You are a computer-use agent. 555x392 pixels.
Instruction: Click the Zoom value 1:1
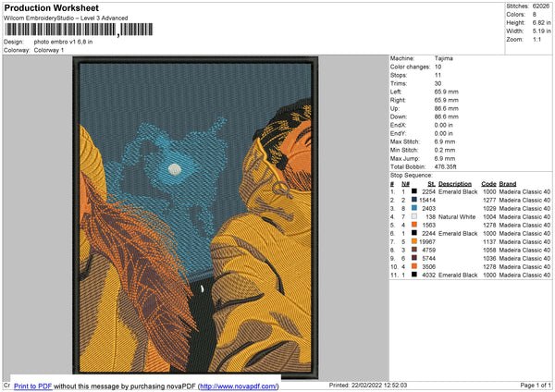pos(536,39)
